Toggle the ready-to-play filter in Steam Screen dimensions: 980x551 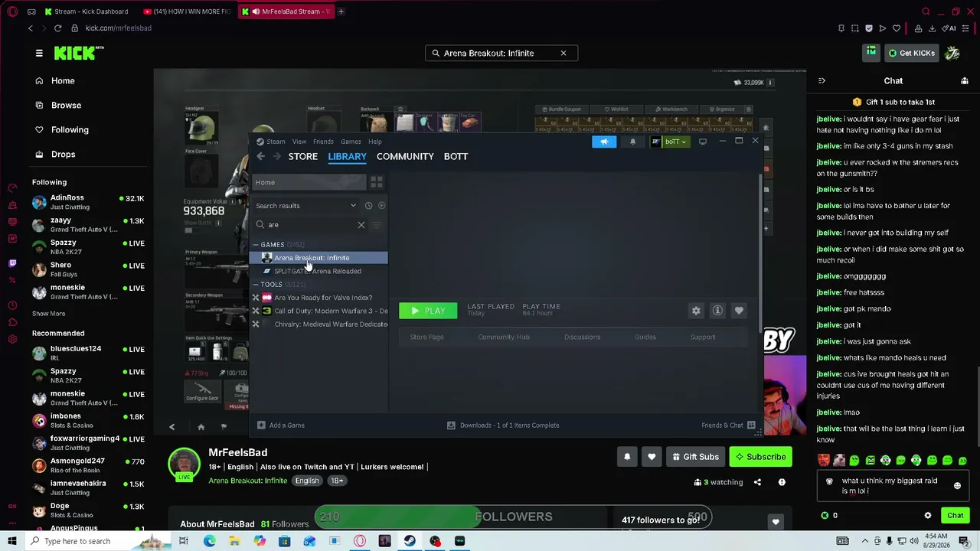click(x=381, y=205)
